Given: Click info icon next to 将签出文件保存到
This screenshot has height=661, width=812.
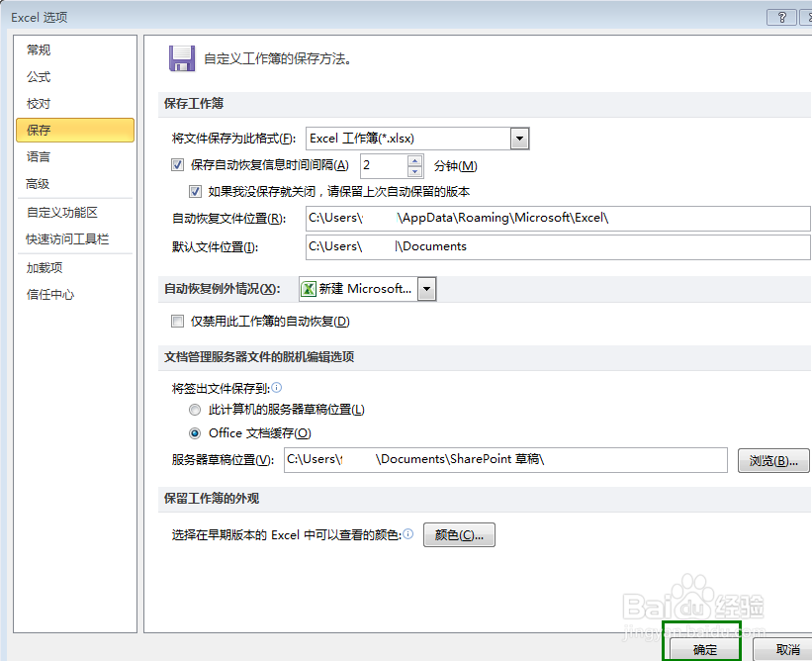Looking at the screenshot, I should (277, 387).
